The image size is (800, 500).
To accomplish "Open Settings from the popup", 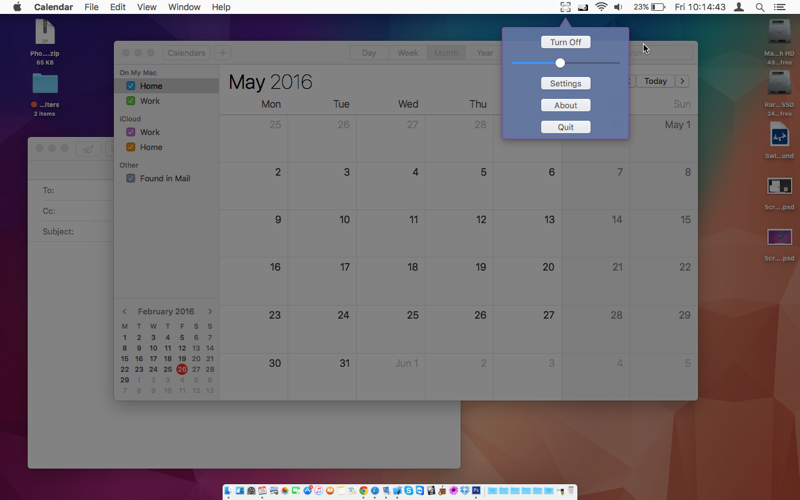I will [565, 83].
